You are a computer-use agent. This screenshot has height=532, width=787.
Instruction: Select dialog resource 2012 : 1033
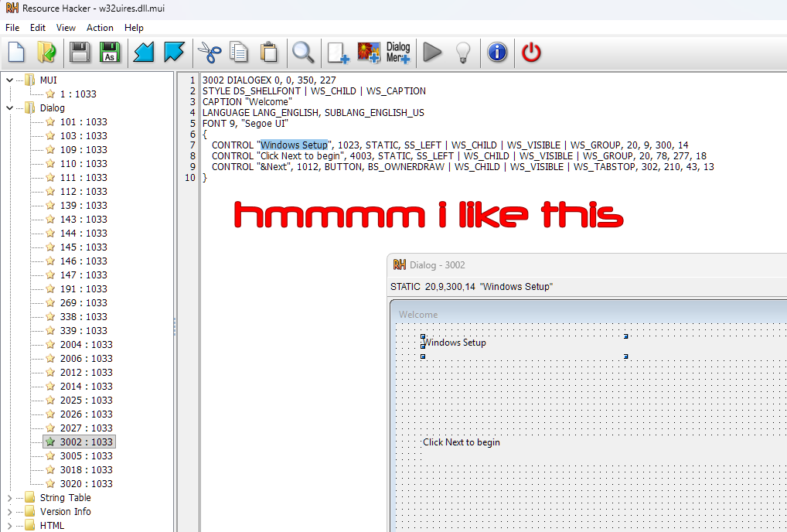click(x=86, y=373)
